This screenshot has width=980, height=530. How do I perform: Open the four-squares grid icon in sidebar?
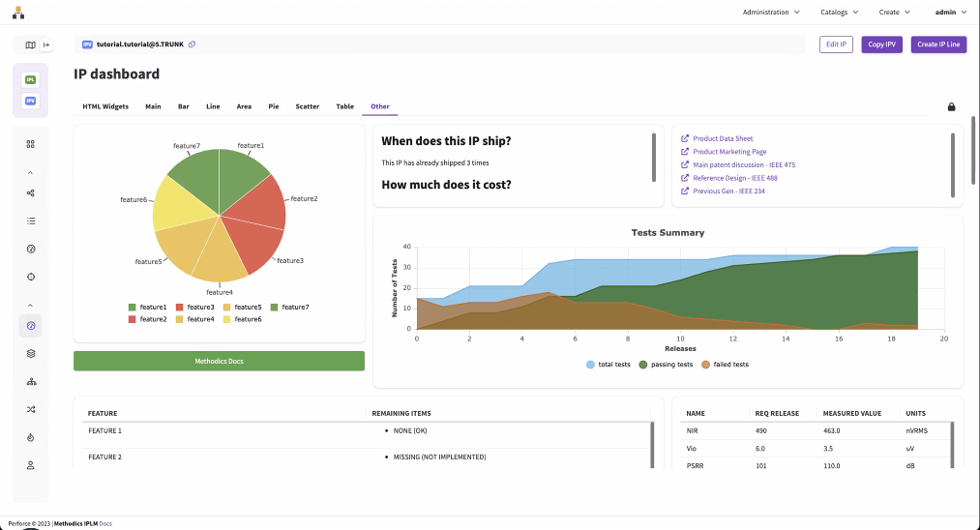[x=31, y=144]
